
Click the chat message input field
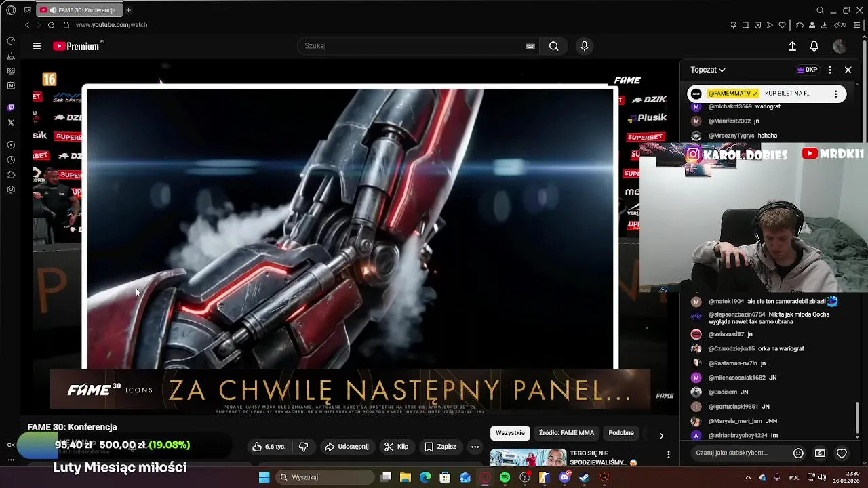click(x=739, y=453)
